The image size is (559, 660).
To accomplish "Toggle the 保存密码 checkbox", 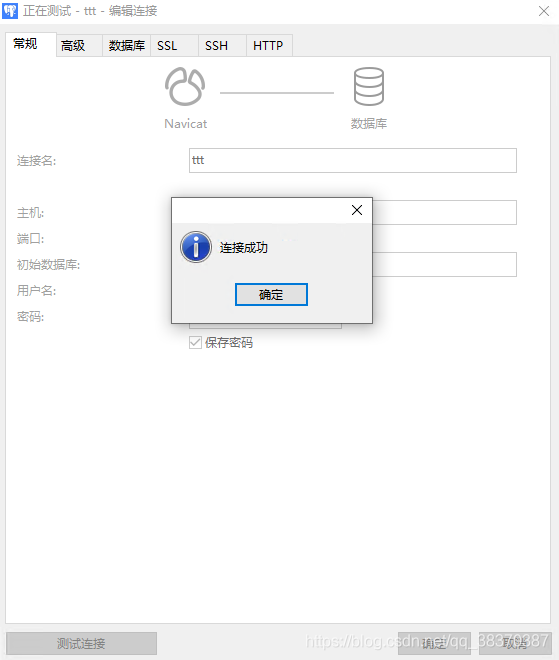I will pos(195,342).
